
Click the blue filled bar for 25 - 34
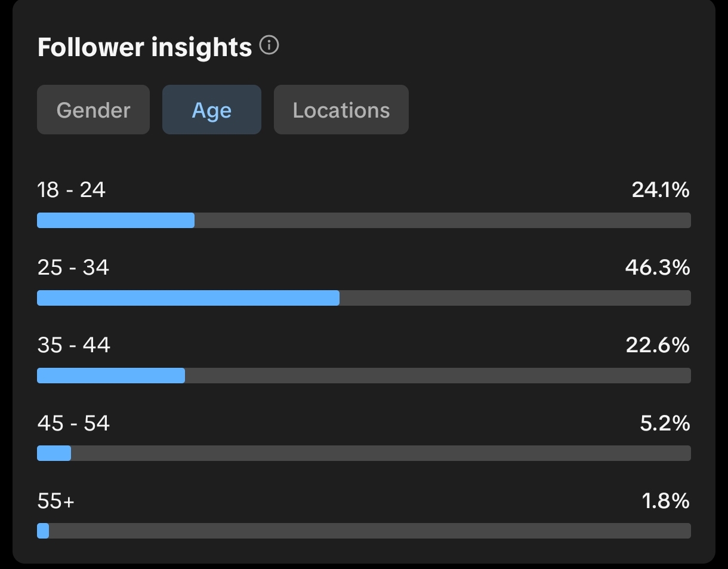(x=188, y=298)
